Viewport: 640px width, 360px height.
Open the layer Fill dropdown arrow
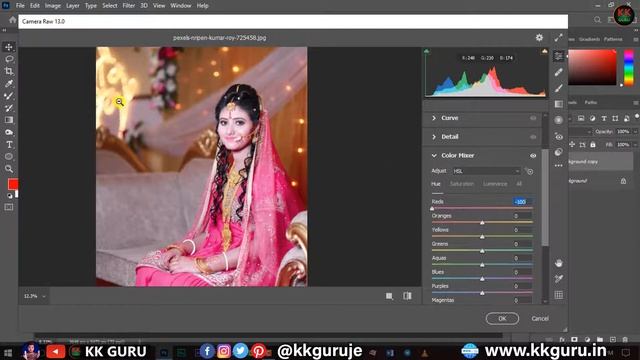635,144
